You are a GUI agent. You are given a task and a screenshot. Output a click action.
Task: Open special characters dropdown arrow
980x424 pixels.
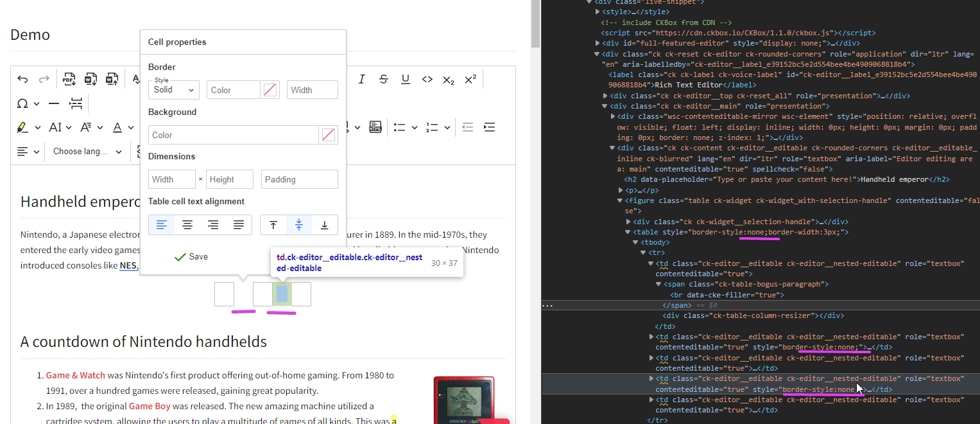(37, 103)
